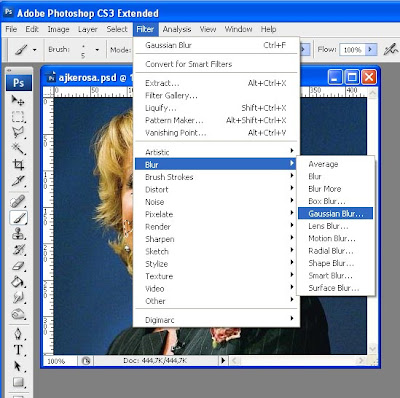Viewport: 400px width, 398px height.
Task: Select the Sponge tool
Action: pyautogui.click(x=18, y=314)
